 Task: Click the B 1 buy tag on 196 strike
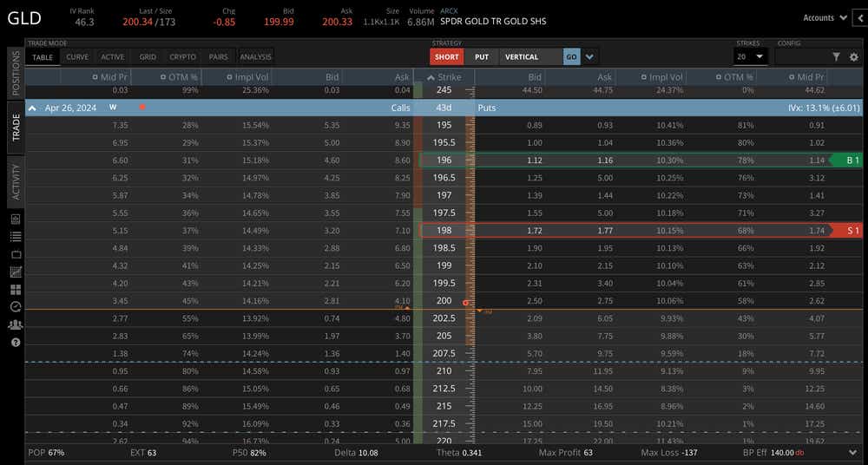pyautogui.click(x=847, y=160)
